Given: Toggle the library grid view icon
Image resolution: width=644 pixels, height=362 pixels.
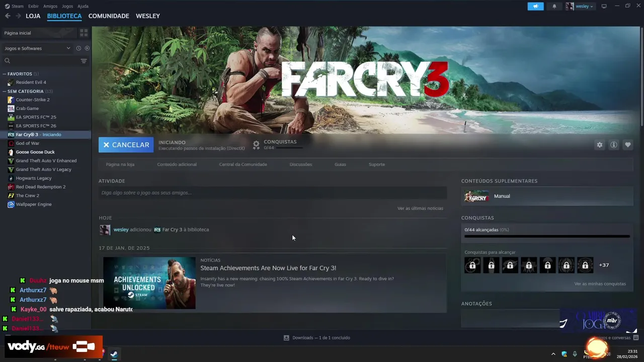Looking at the screenshot, I should click(84, 33).
